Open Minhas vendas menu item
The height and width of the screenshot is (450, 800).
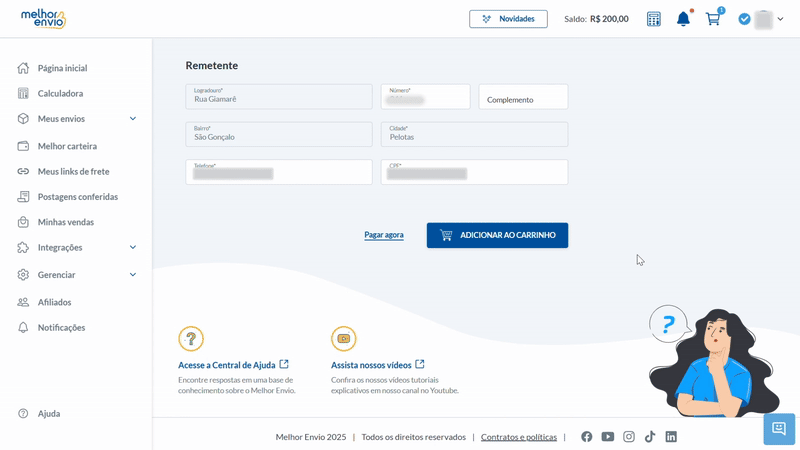[x=66, y=222]
